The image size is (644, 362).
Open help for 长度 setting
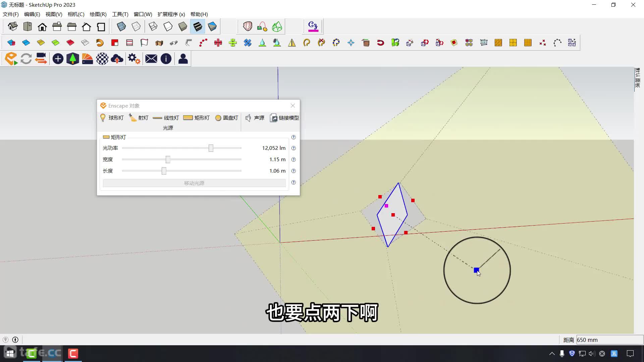[x=293, y=171]
